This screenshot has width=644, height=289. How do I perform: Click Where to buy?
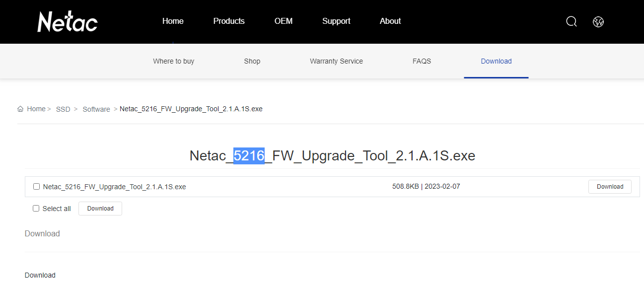(173, 61)
